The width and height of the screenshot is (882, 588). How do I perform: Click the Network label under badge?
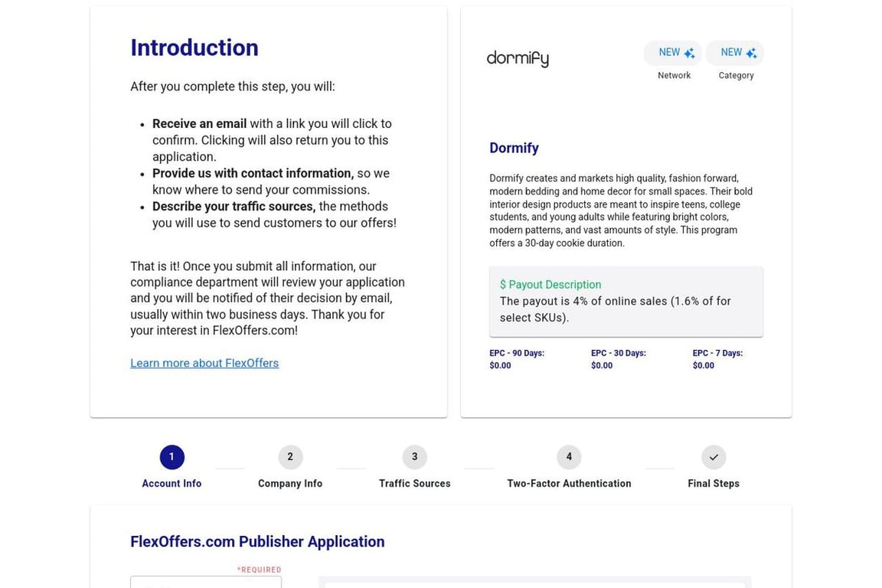[674, 75]
